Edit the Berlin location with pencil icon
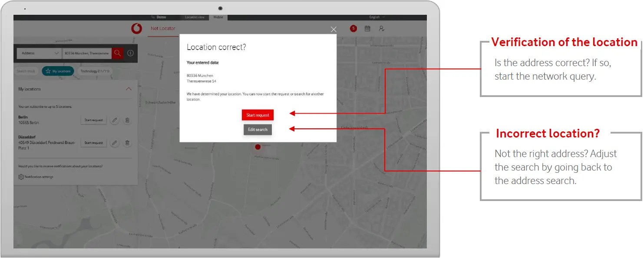The height and width of the screenshot is (258, 644). pos(115,121)
